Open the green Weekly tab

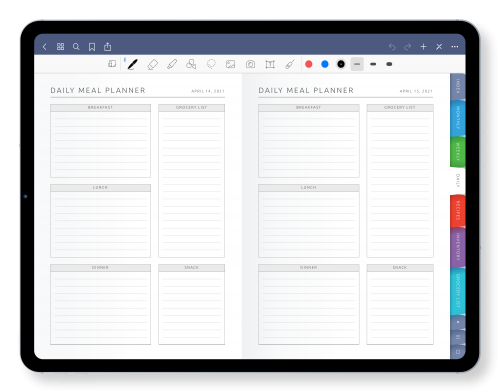coord(458,152)
